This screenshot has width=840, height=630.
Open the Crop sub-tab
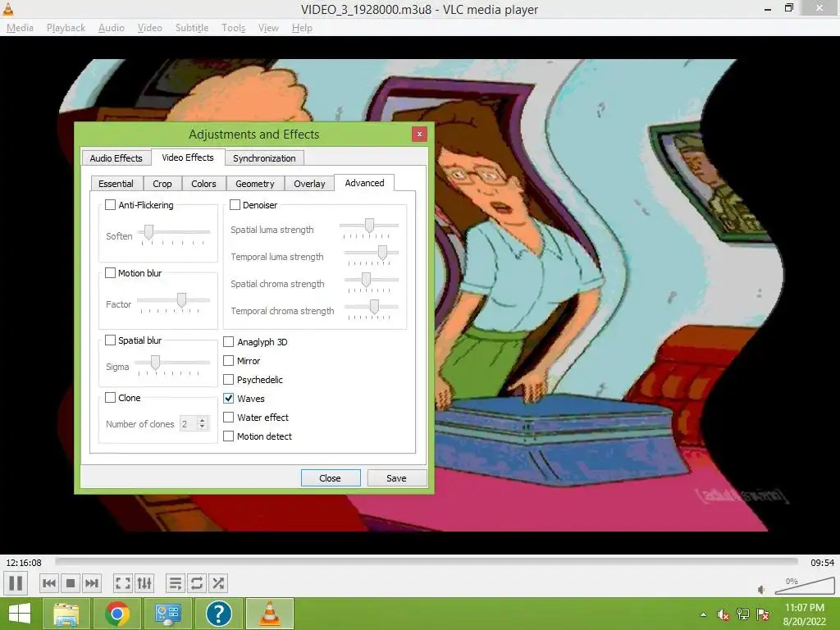(x=162, y=183)
